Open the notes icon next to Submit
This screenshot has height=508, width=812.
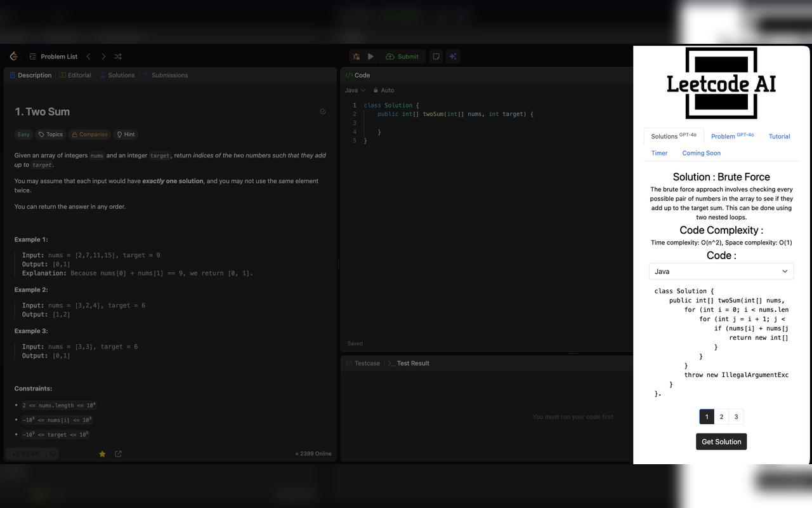pyautogui.click(x=436, y=57)
